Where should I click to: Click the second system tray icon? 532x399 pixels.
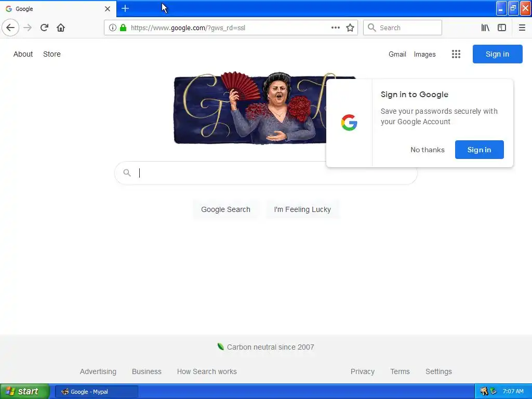494,391
